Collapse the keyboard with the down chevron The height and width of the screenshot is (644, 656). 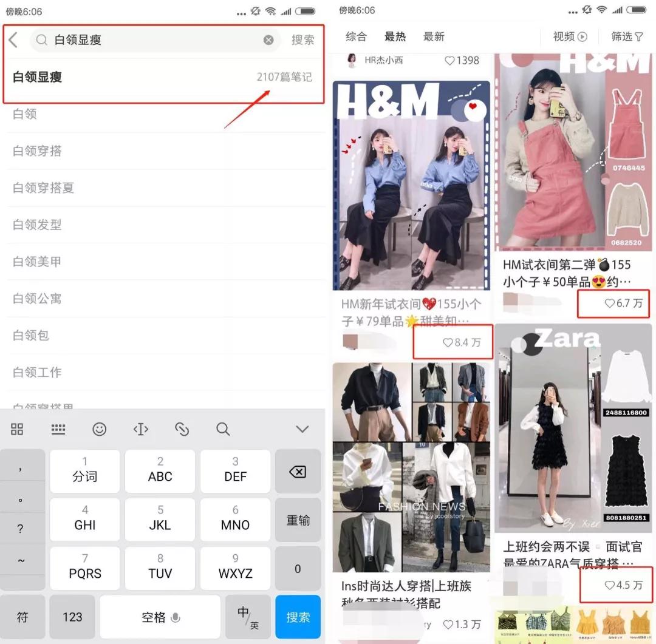302,429
